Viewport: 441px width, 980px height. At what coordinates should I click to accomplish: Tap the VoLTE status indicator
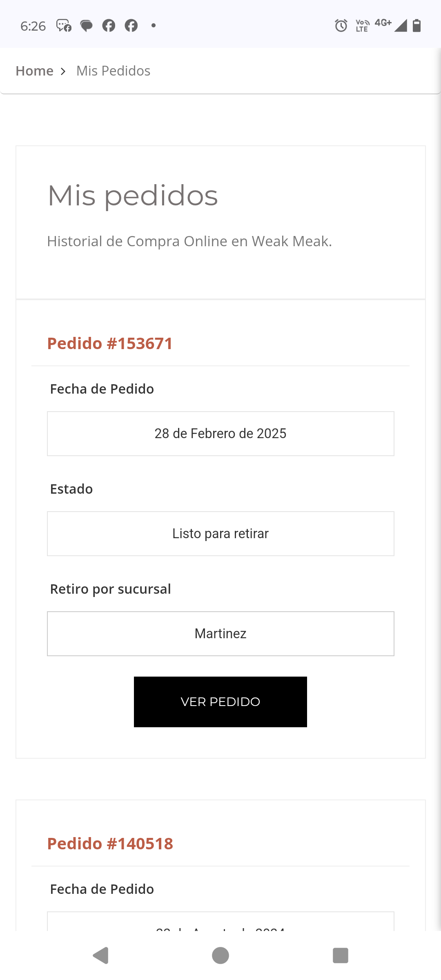point(362,26)
